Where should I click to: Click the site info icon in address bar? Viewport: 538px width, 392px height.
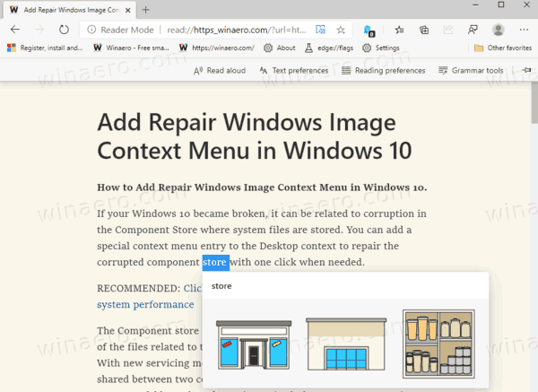[x=91, y=30]
